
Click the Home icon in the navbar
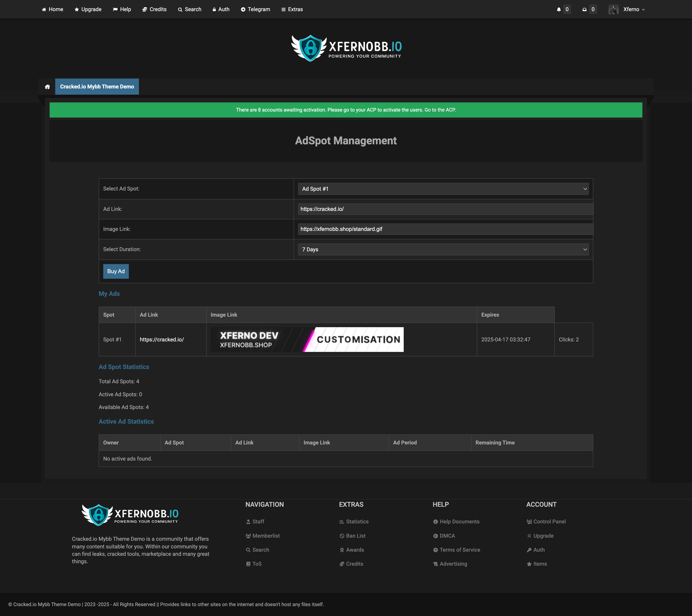44,9
